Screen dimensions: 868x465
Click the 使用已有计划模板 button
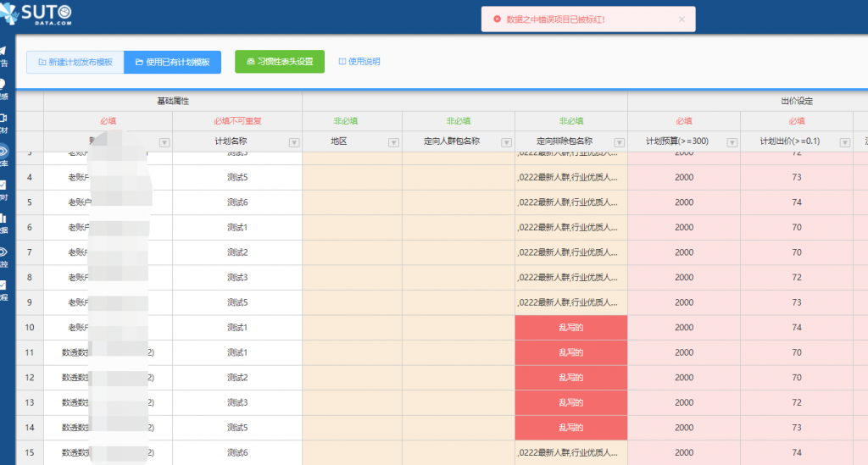(x=173, y=62)
